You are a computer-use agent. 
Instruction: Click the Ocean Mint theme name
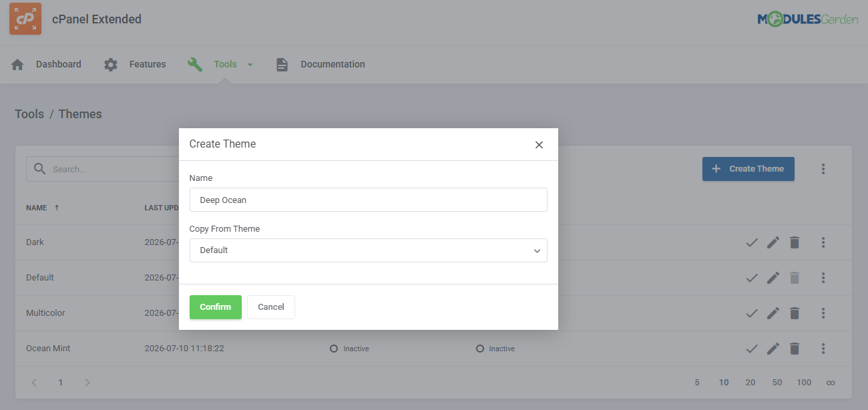(48, 349)
